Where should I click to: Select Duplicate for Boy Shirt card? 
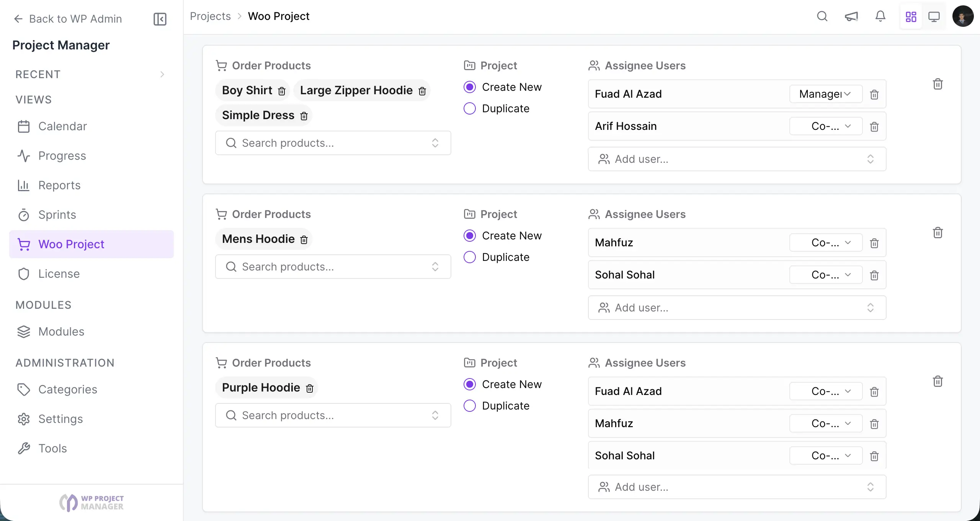[x=470, y=108]
